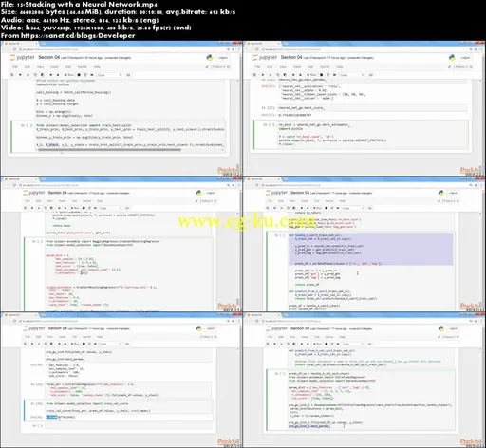
Task: Click the Section 04 notebook title in top-left frame
Action: pyautogui.click(x=48, y=57)
